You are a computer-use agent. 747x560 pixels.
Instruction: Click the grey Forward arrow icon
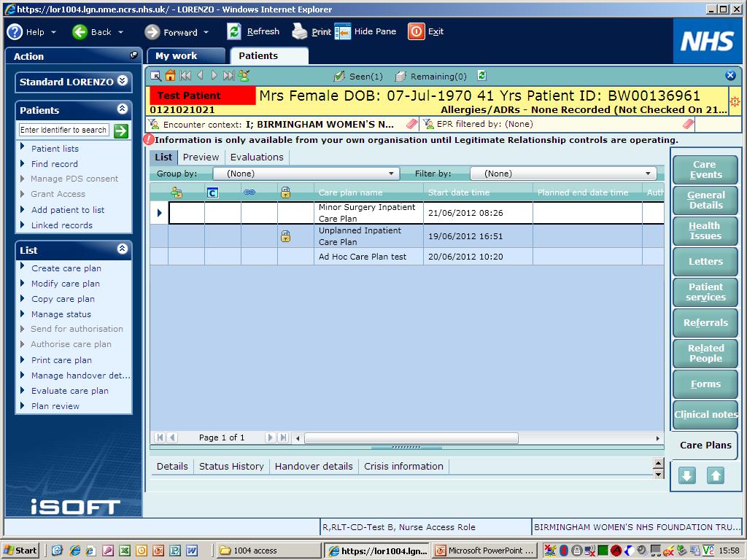tap(152, 32)
